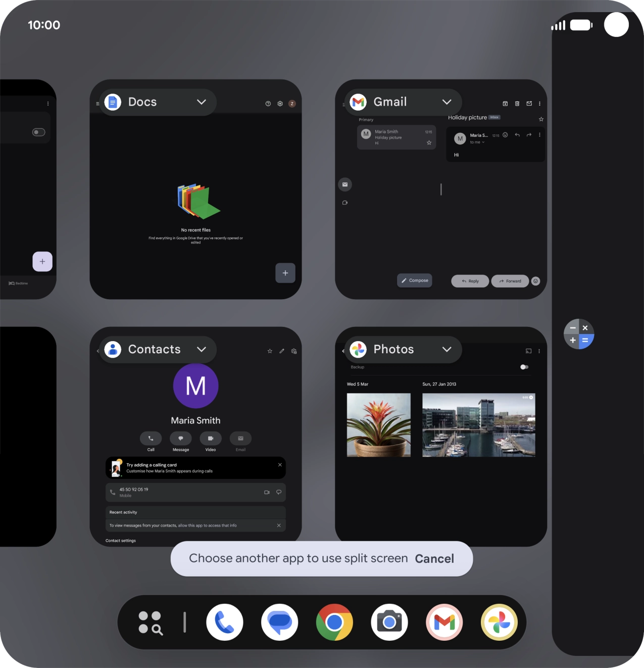Open the all apps search icon
644x668 pixels.
151,623
